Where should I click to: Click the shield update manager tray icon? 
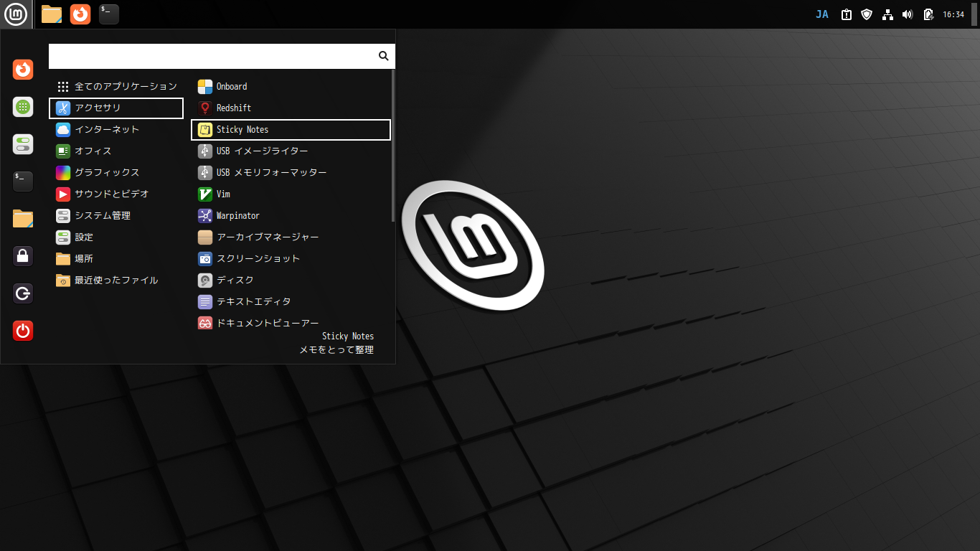tap(867, 14)
